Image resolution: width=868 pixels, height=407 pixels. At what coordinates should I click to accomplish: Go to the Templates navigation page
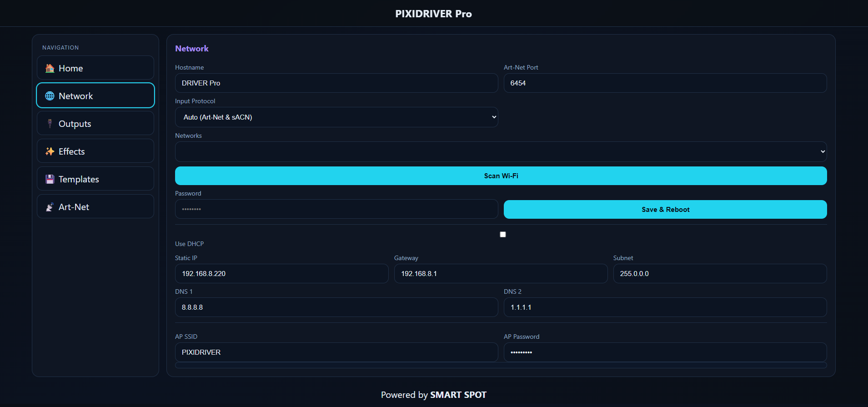pos(95,179)
